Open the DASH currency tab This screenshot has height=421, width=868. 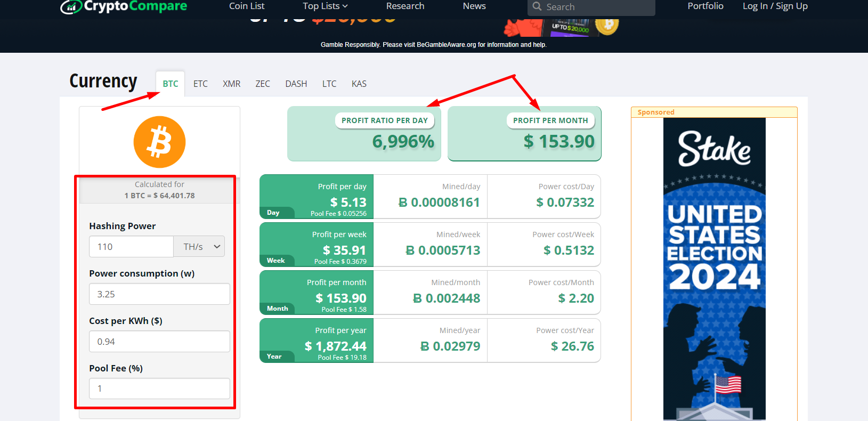coord(296,84)
